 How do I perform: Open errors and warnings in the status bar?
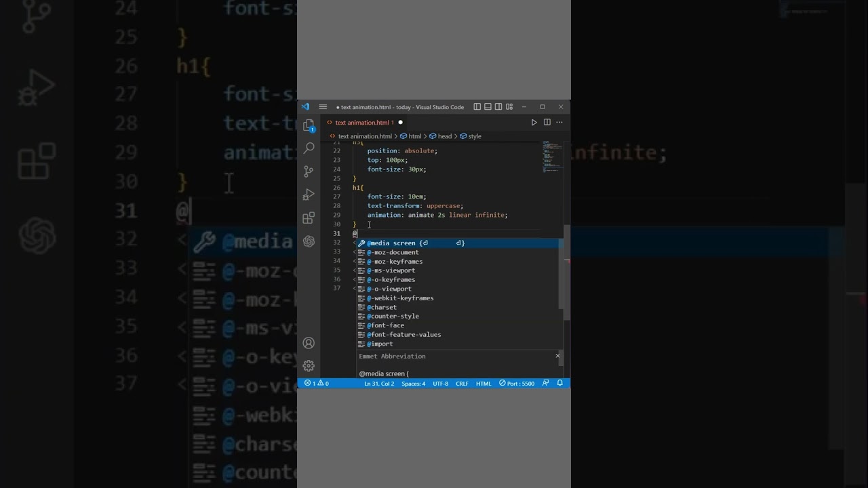[x=317, y=384]
